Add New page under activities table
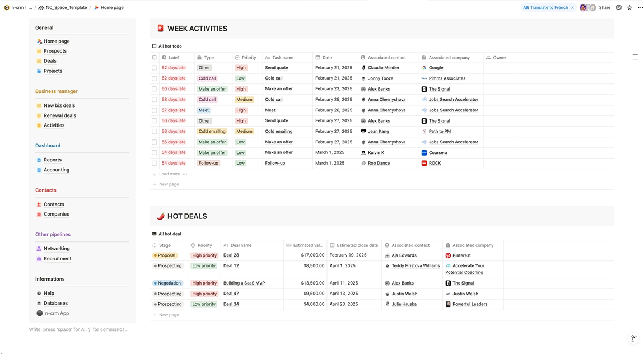Viewport: 644px width, 354px height. tap(166, 184)
